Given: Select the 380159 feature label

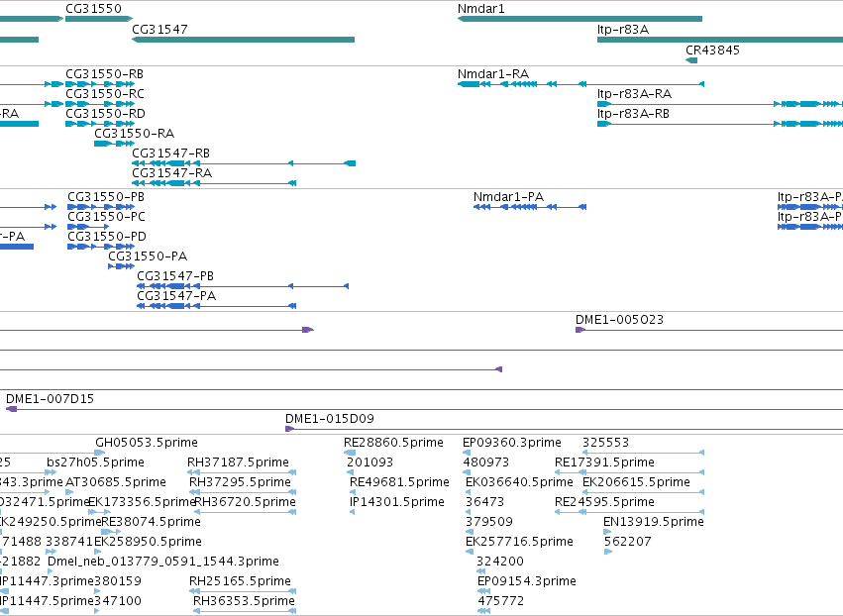Looking at the screenshot, I should point(118,581).
